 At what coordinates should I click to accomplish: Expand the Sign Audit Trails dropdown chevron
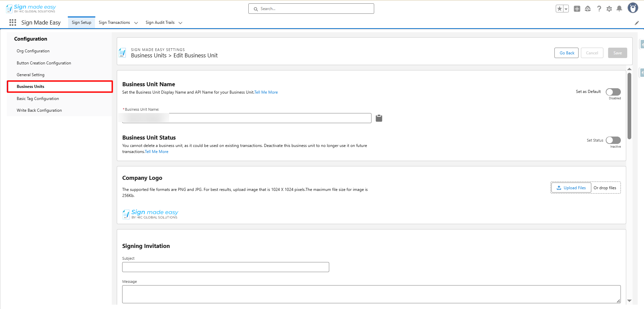click(x=180, y=23)
